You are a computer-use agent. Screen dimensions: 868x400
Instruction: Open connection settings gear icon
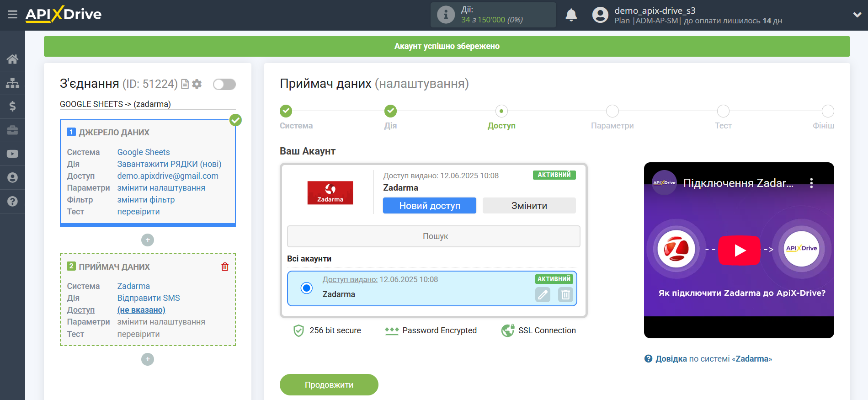pyautogui.click(x=197, y=84)
